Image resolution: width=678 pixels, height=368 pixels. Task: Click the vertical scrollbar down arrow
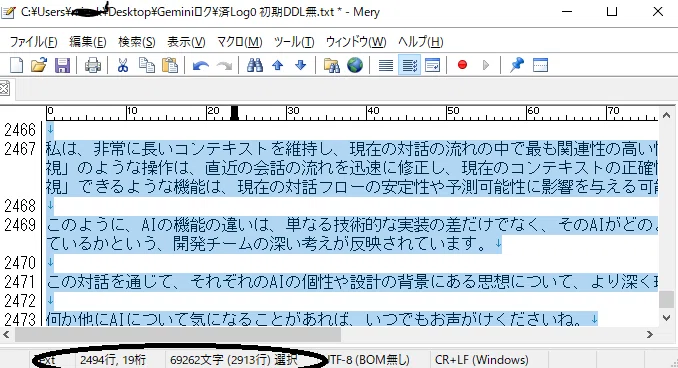click(x=666, y=318)
